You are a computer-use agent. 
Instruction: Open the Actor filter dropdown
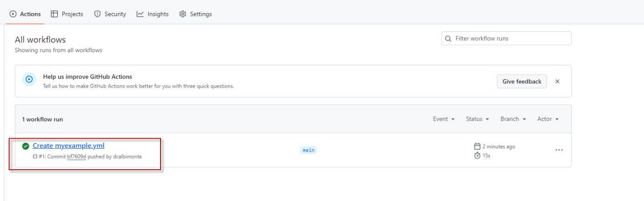pos(547,119)
